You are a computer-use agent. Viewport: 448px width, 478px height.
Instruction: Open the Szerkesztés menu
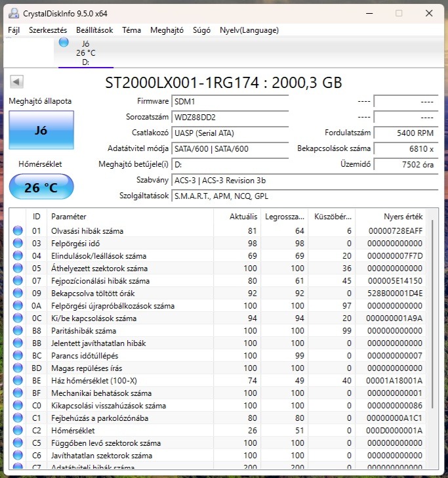[48, 30]
